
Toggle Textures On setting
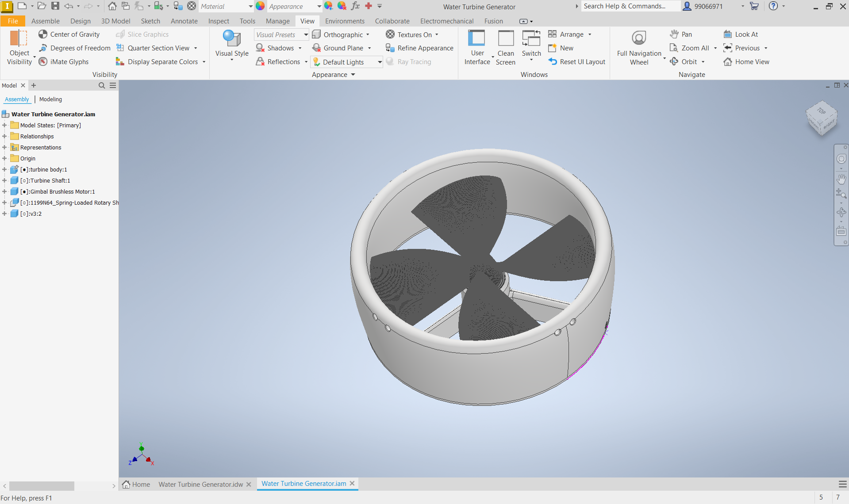tap(409, 34)
